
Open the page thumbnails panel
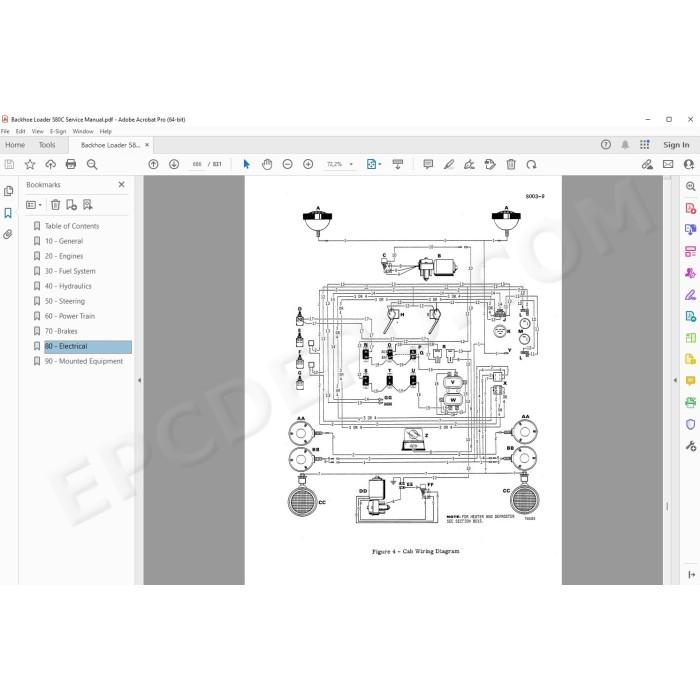(8, 192)
